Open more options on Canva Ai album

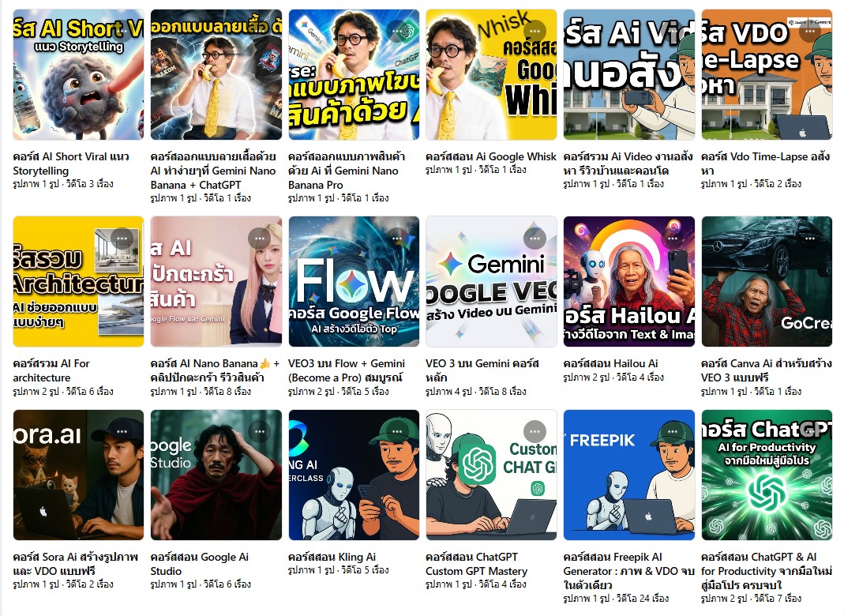810,238
